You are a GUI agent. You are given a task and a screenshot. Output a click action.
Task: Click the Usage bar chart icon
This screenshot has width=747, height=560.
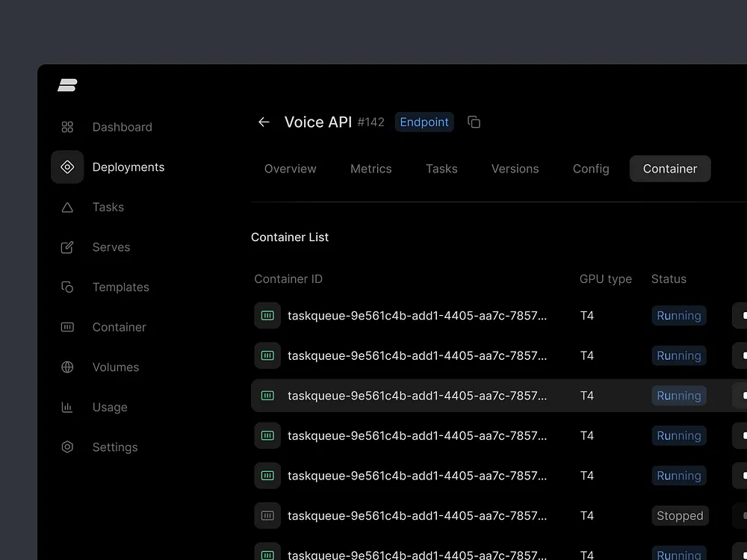67,408
